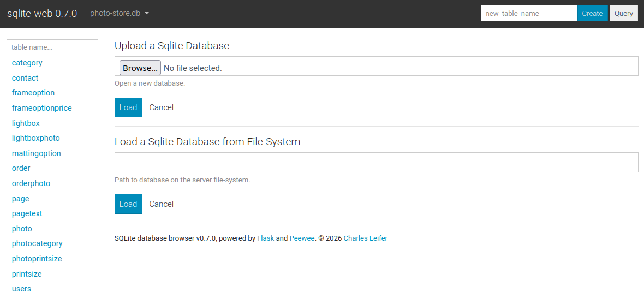Go to the lightboxphoto table
The image size is (644, 299).
point(36,138)
